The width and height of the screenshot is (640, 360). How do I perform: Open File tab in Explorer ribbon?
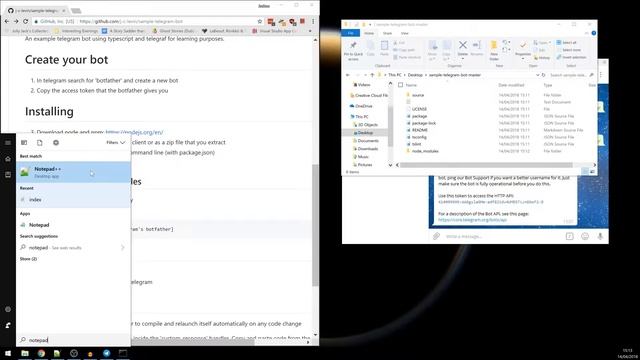coord(351,33)
